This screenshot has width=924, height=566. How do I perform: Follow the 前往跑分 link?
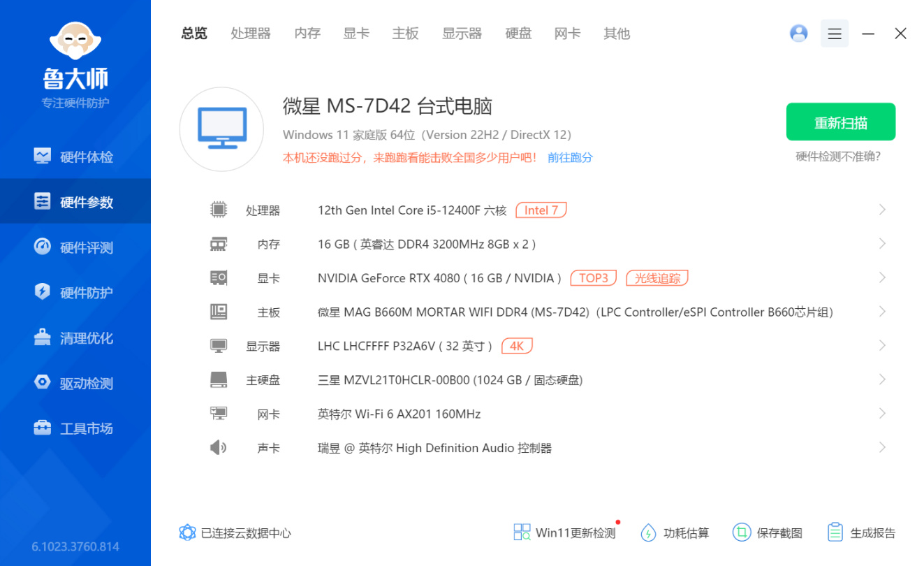(x=570, y=157)
